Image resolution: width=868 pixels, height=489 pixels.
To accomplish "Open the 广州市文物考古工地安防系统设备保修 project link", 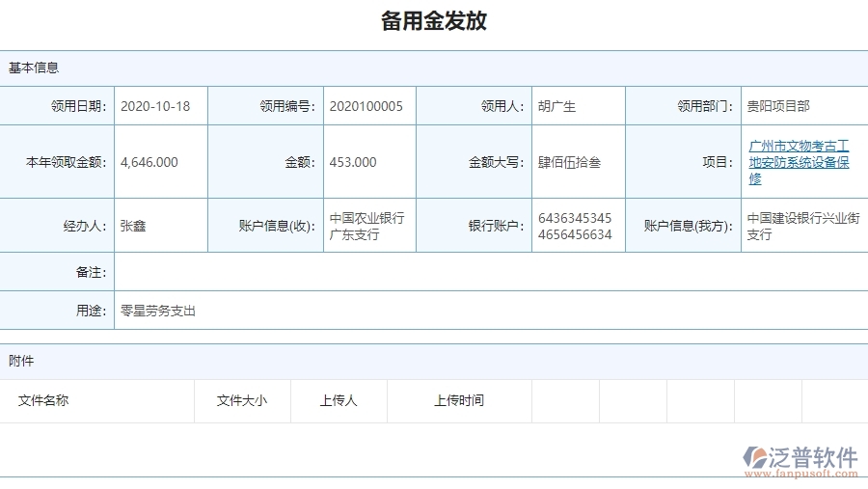I will (x=799, y=162).
